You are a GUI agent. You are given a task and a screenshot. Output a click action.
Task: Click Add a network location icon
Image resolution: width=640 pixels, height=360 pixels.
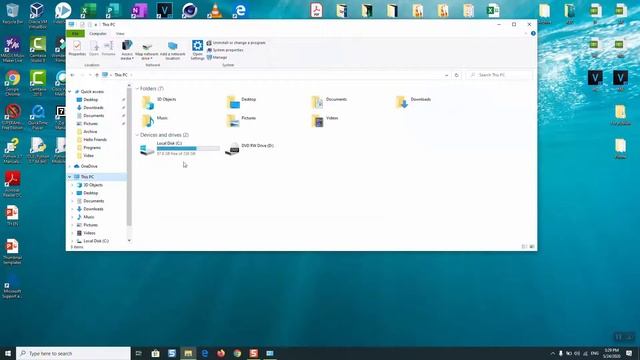(x=173, y=50)
